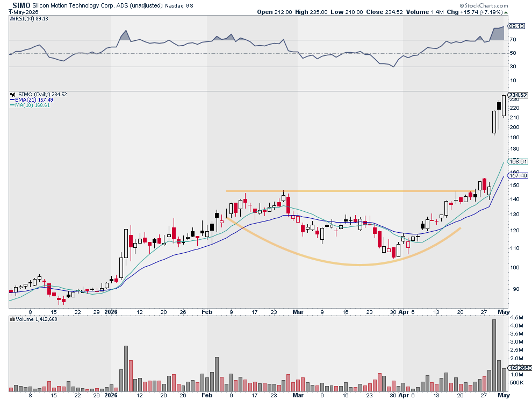Click the 157.49 EMA price tag
Screen dimensions: 532x400
click(518, 176)
